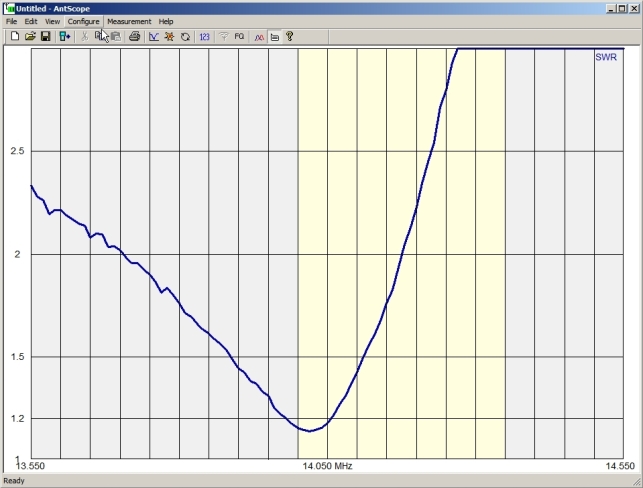The height and width of the screenshot is (488, 643).
Task: Click the analyzer device read icon
Action: pyautogui.click(x=65, y=36)
